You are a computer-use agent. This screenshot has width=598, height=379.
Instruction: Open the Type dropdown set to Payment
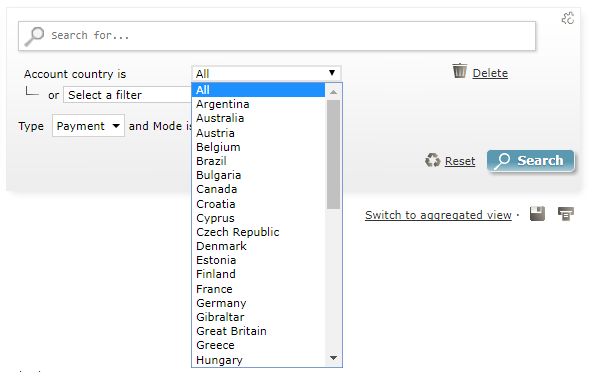point(88,126)
